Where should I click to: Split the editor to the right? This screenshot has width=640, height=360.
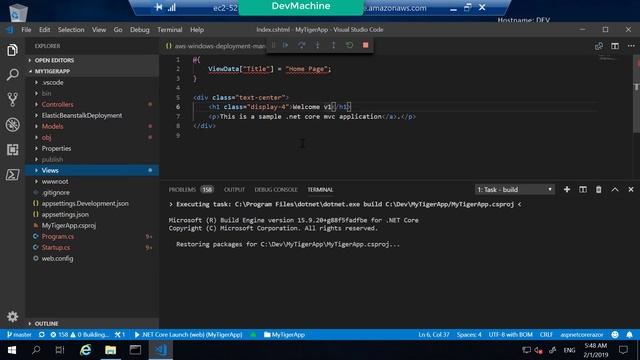point(615,46)
